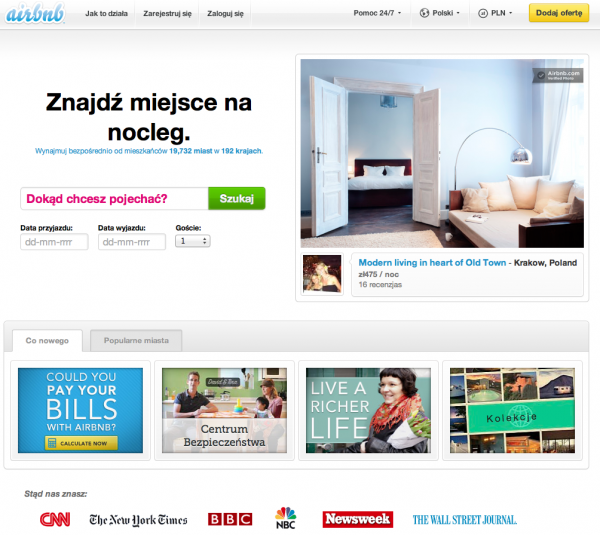The width and height of the screenshot is (600, 535).
Task: Click the airbnb logo
Action: 35,13
